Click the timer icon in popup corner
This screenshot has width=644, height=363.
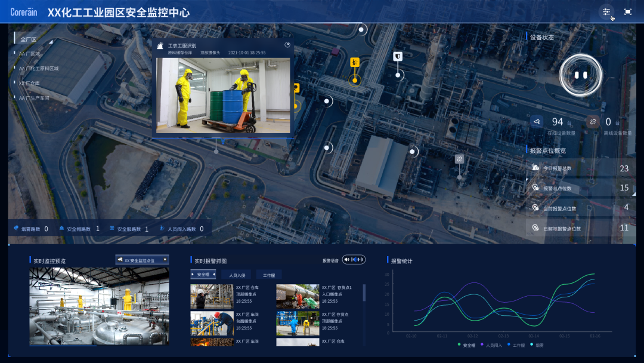(x=287, y=44)
